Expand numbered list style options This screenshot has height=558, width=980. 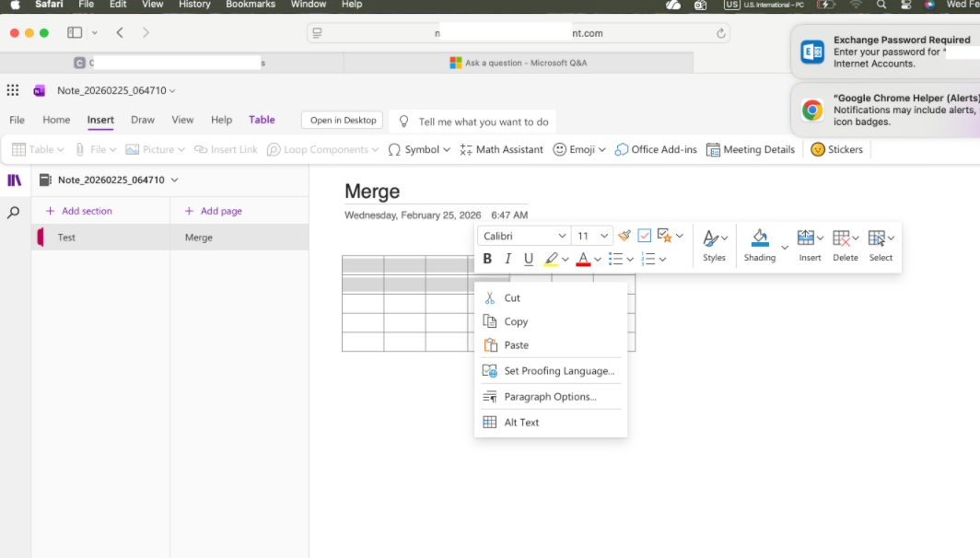click(x=662, y=260)
